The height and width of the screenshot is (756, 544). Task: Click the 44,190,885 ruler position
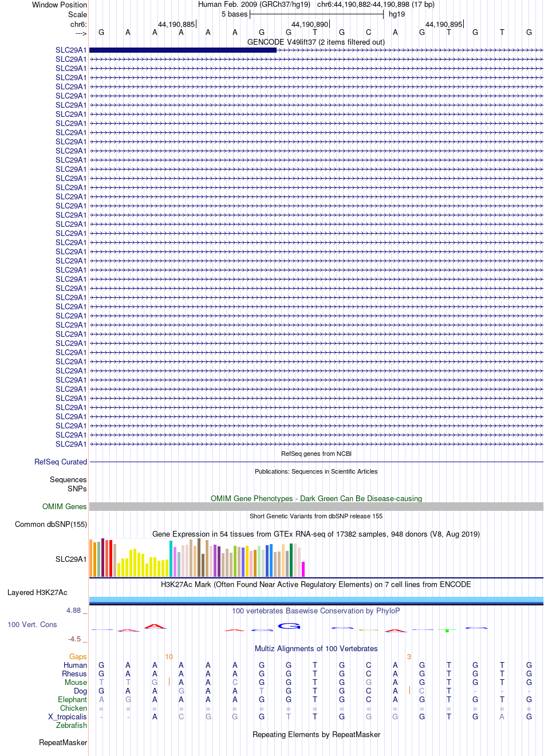176,25
